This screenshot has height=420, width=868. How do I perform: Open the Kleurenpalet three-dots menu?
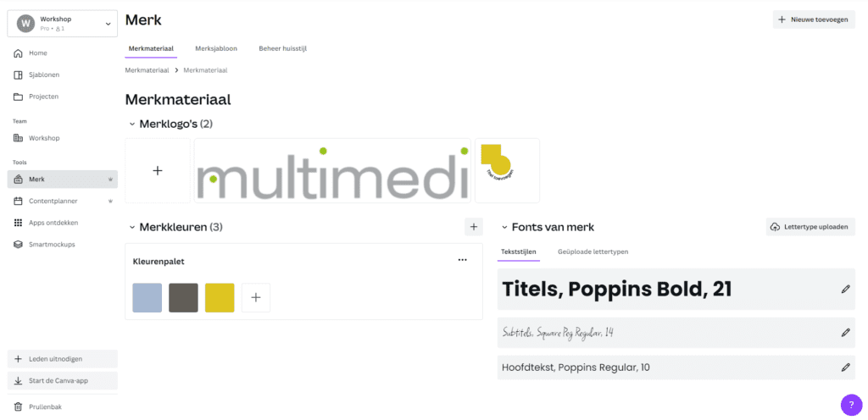pyautogui.click(x=462, y=260)
